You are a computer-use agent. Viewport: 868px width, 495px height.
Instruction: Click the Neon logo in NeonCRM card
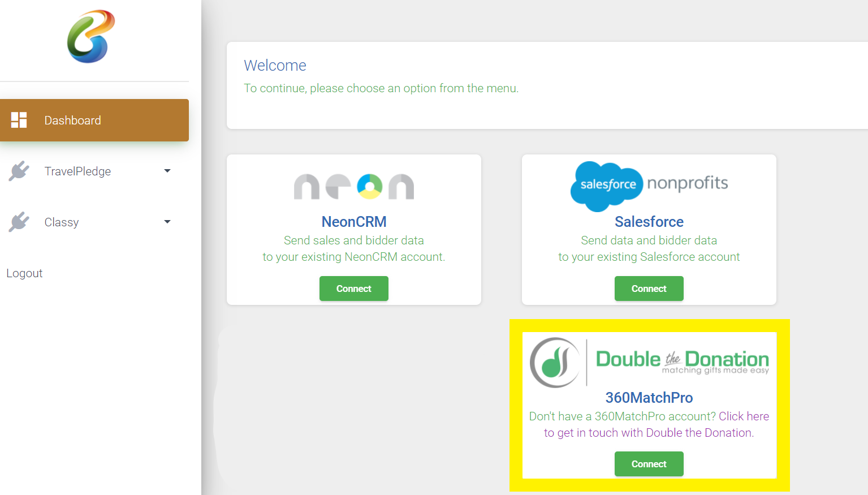coord(354,187)
